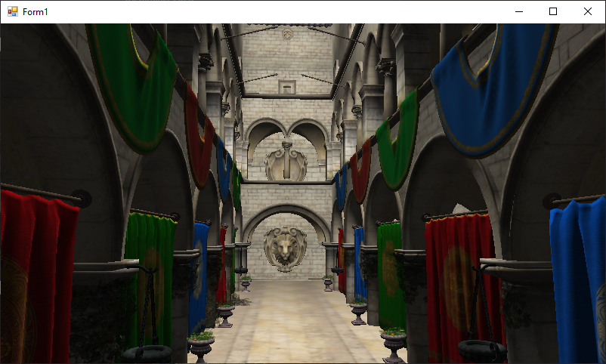Click the Form1 application icon in title bar
This screenshot has width=606, height=364.
point(12,12)
